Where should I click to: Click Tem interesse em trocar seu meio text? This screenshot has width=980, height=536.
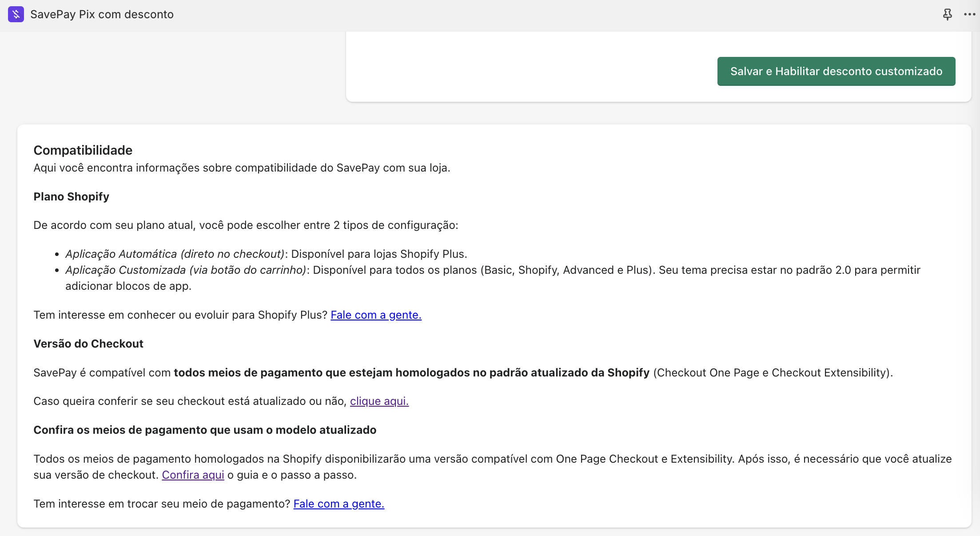tap(162, 504)
